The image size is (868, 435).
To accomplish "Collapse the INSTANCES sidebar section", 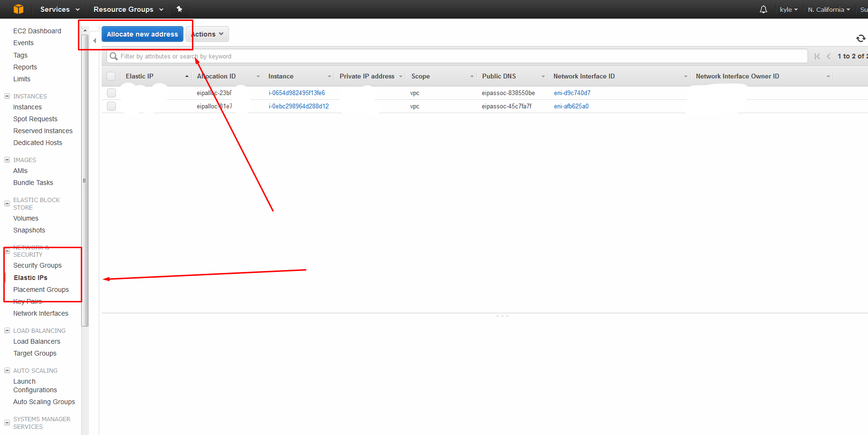I will pyautogui.click(x=7, y=96).
